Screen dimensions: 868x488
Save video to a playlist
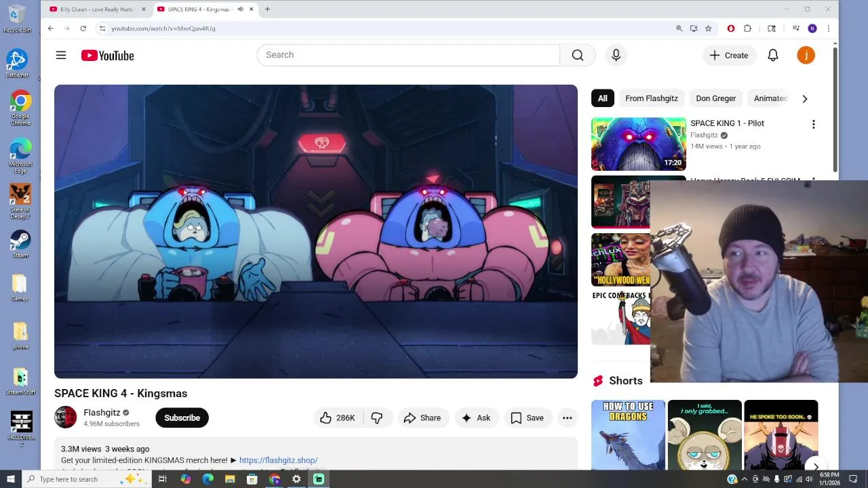(x=528, y=418)
